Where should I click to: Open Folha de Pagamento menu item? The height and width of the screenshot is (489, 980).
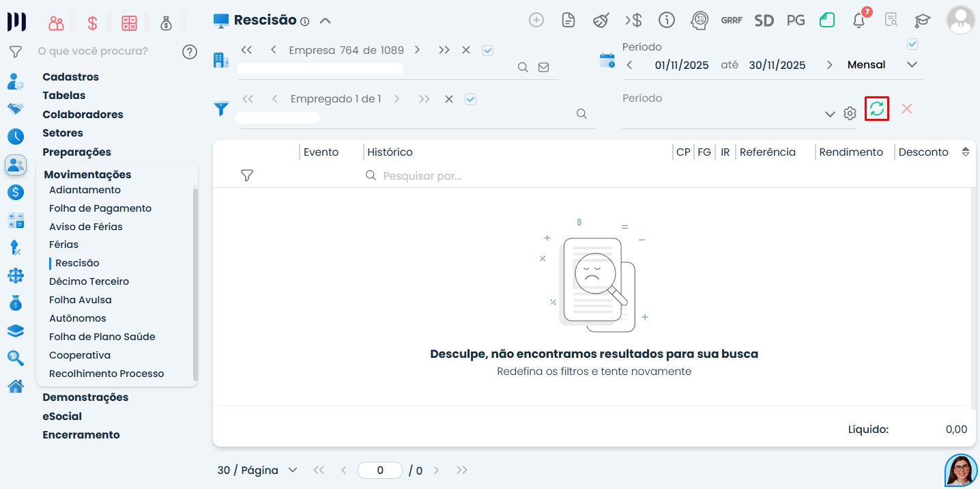[100, 208]
